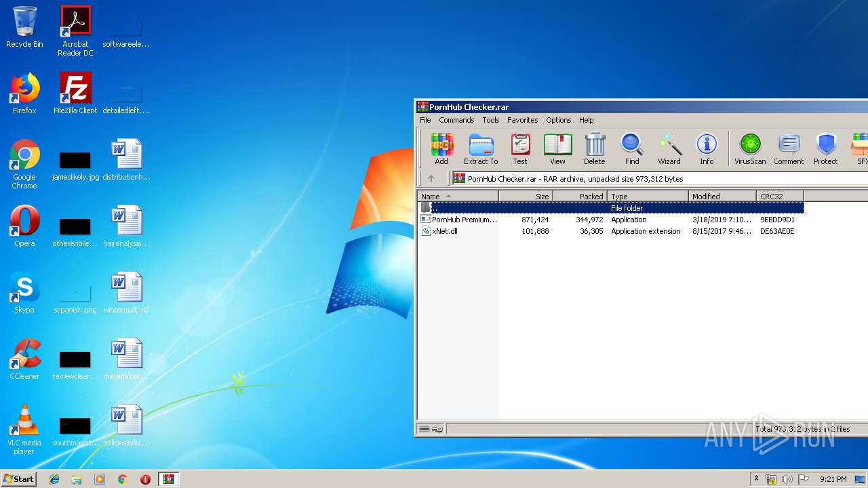Open Skype desktop shortcut
Screen dimensions: 868x488
(24, 293)
